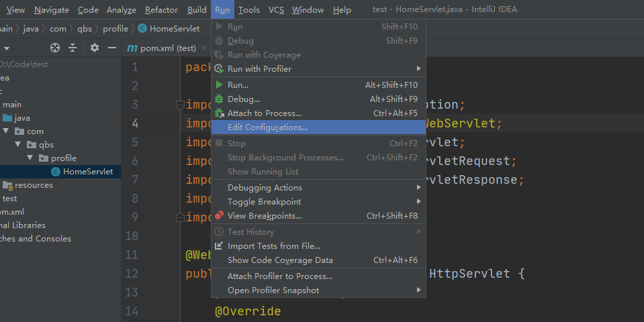Click Import Tests from File icon
Viewport: 644px width, 322px height.
tap(219, 246)
